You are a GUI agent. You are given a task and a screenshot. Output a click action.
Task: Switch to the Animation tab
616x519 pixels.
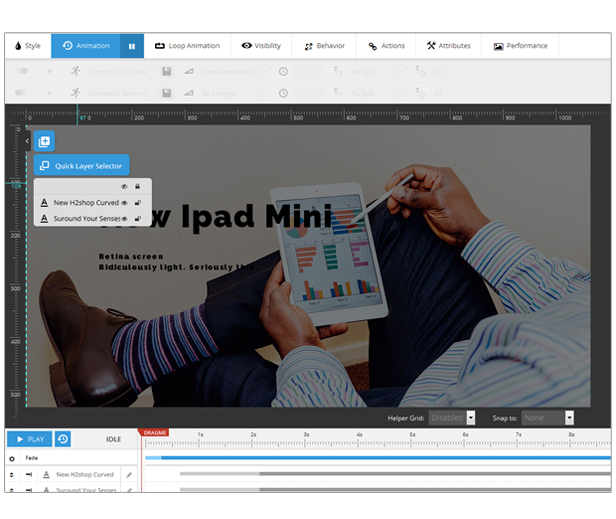click(86, 46)
